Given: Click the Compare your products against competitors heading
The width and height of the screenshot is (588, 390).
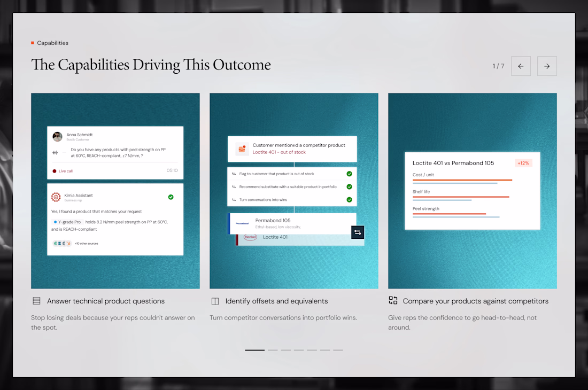Looking at the screenshot, I should tap(476, 301).
